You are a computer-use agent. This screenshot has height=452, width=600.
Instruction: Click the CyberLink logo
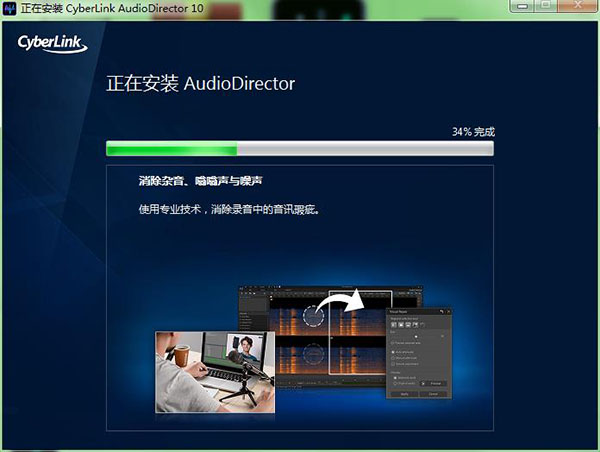point(52,44)
